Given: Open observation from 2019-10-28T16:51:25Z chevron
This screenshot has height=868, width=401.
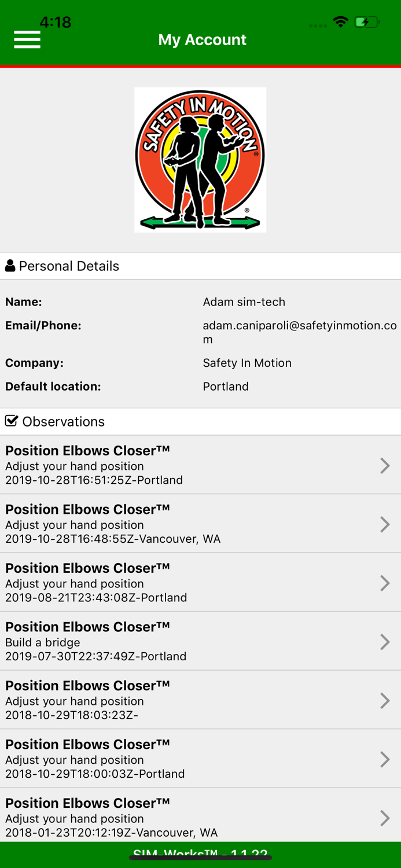Looking at the screenshot, I should 385,465.
